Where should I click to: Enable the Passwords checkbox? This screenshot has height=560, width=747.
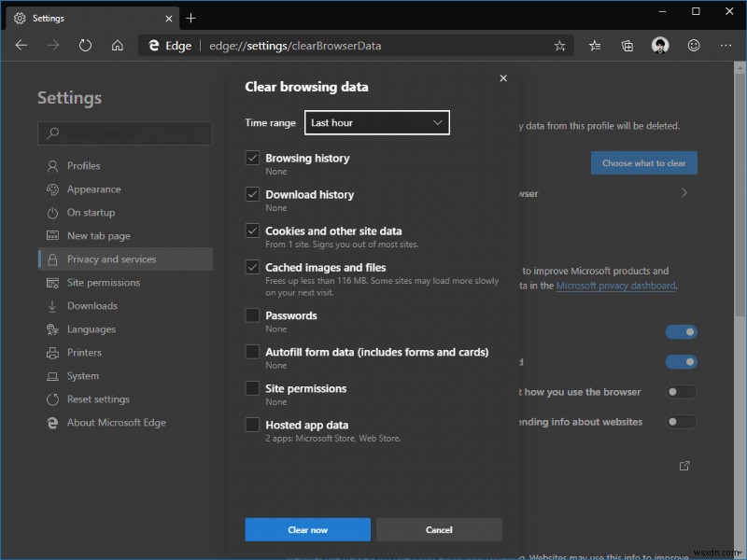[x=252, y=315]
